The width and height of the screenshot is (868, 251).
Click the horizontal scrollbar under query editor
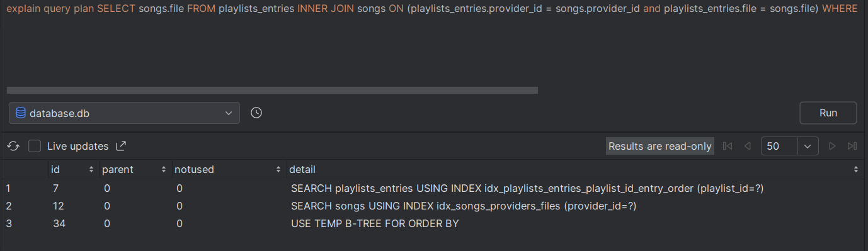point(272,91)
